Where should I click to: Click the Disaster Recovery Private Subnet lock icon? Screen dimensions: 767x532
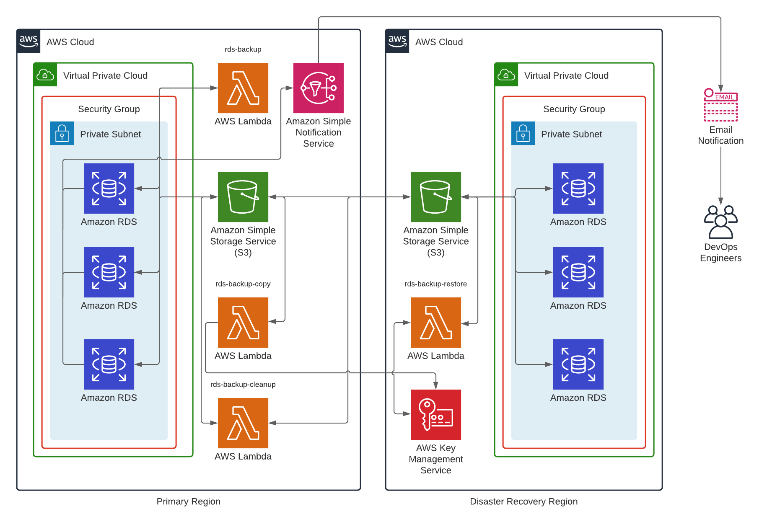[x=523, y=133]
